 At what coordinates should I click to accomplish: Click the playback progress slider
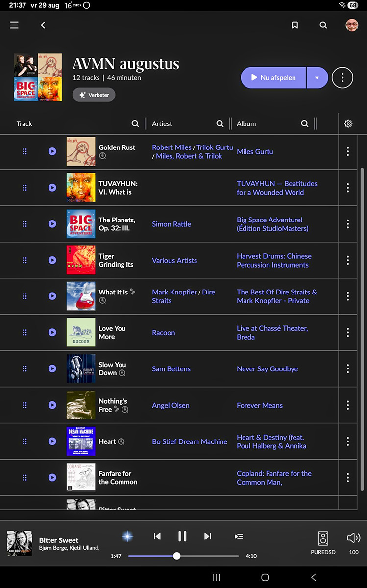pos(183,556)
